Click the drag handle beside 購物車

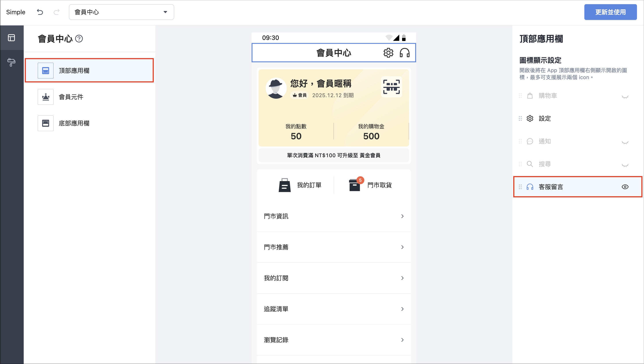click(520, 96)
